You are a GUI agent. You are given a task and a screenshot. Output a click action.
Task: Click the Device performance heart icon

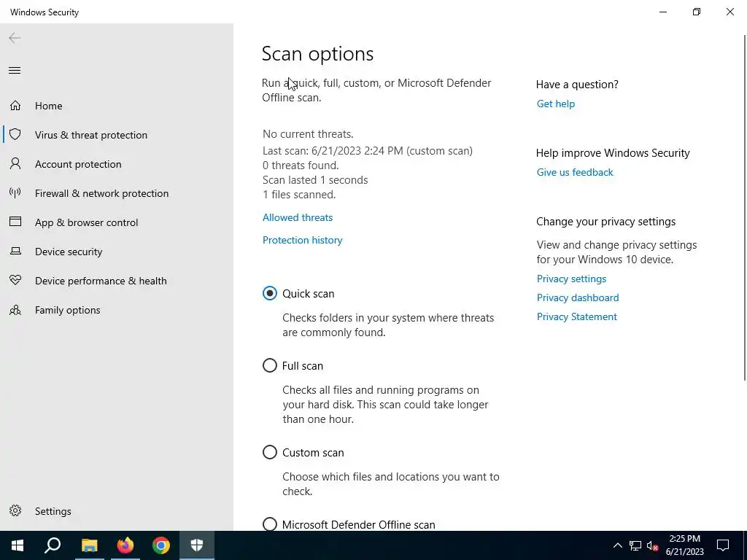tap(15, 280)
